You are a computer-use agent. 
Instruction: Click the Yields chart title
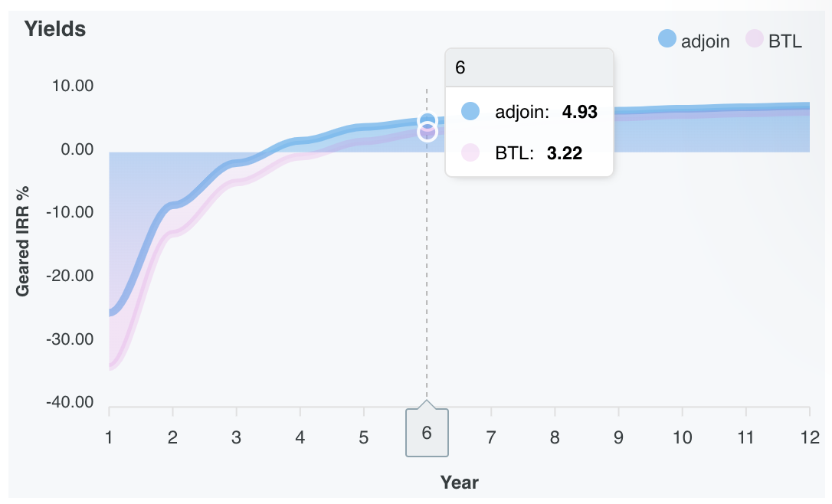click(x=54, y=29)
